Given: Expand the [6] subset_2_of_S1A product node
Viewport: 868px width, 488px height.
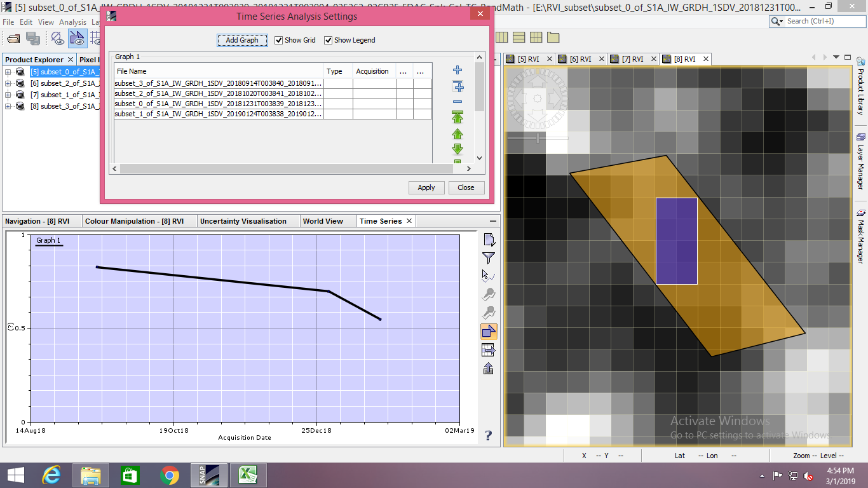Looking at the screenshot, I should point(8,83).
